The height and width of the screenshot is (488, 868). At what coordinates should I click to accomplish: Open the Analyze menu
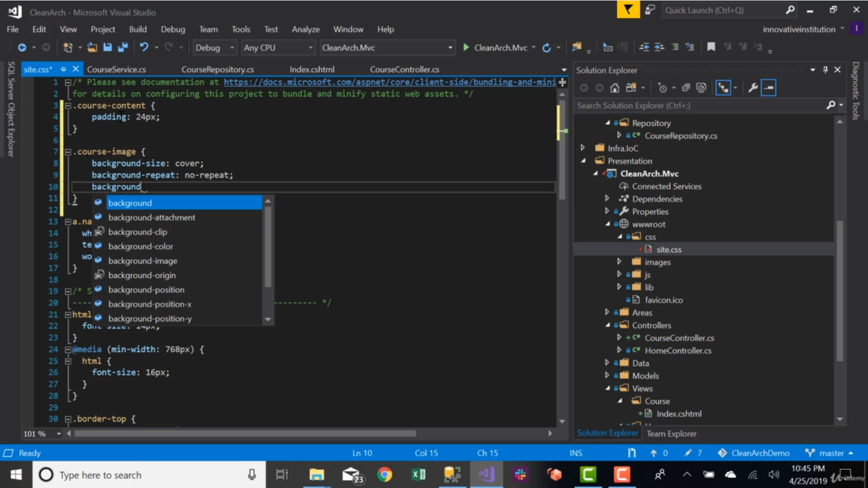pyautogui.click(x=305, y=30)
